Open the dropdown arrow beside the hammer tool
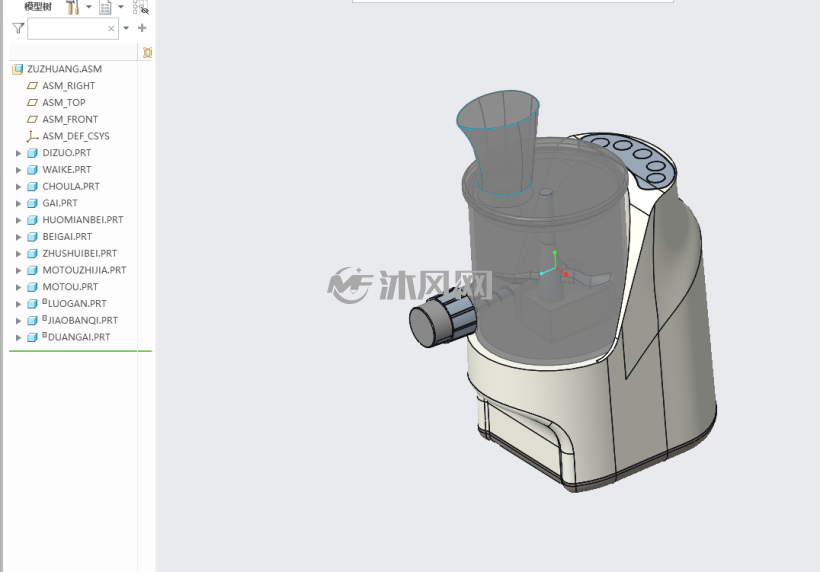 tap(88, 7)
